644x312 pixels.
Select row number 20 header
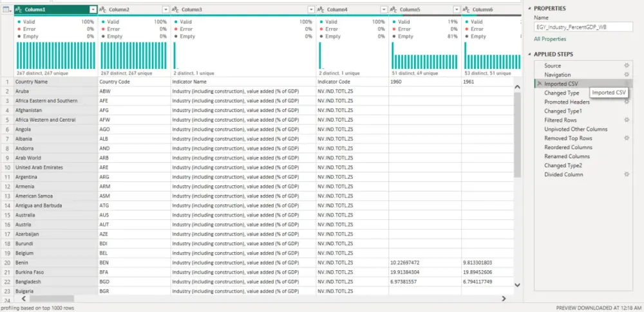click(7, 262)
